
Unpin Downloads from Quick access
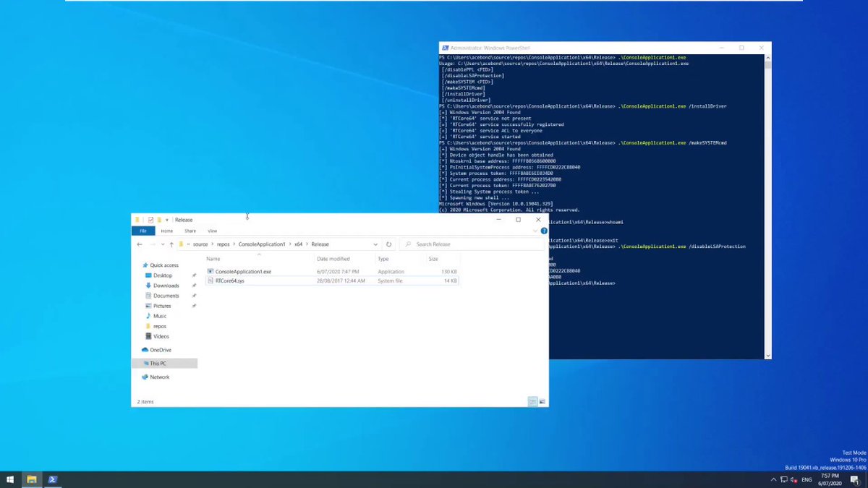pyautogui.click(x=194, y=285)
